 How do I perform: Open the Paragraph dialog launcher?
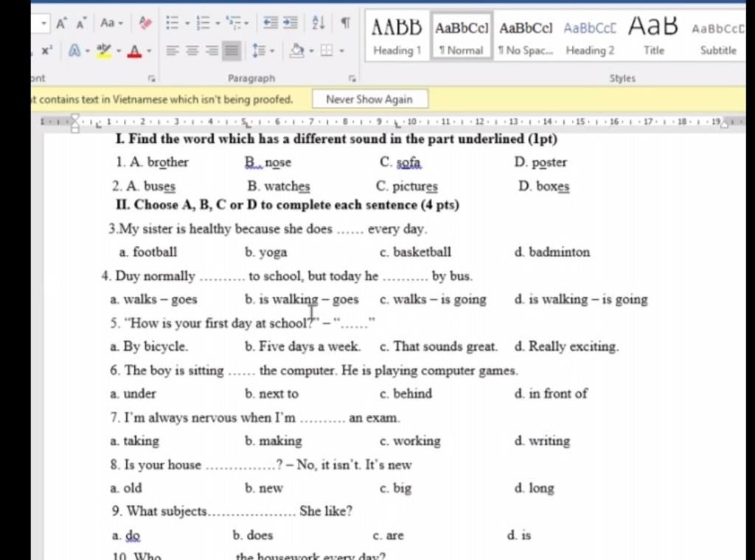[x=352, y=78]
